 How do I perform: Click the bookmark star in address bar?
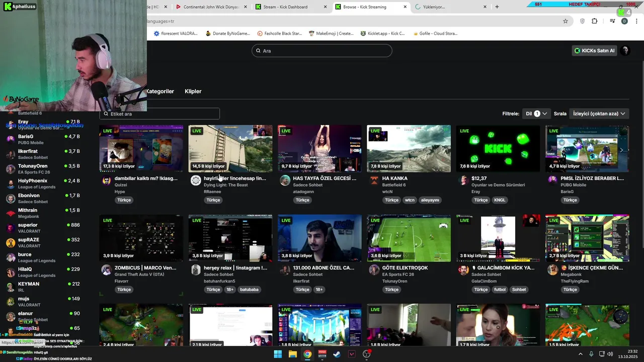point(566,21)
